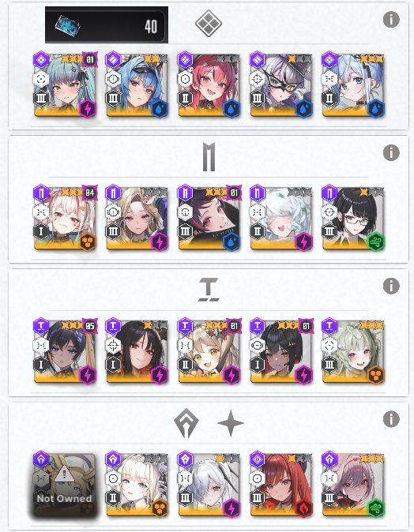
Task: Select the black-haired glasses character with wind element
Action: [x=353, y=218]
